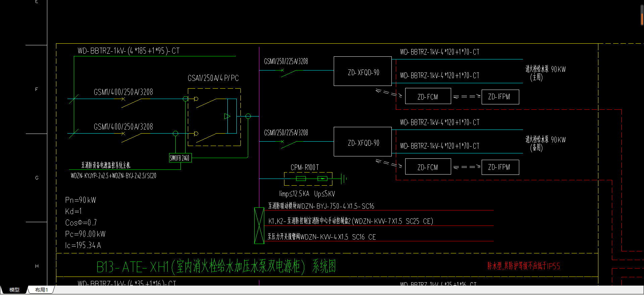Click the text WD-BBTRZ-1kV-(4*185+1*95)-CT
Viewport: 644px width, 295px height.
128,51
